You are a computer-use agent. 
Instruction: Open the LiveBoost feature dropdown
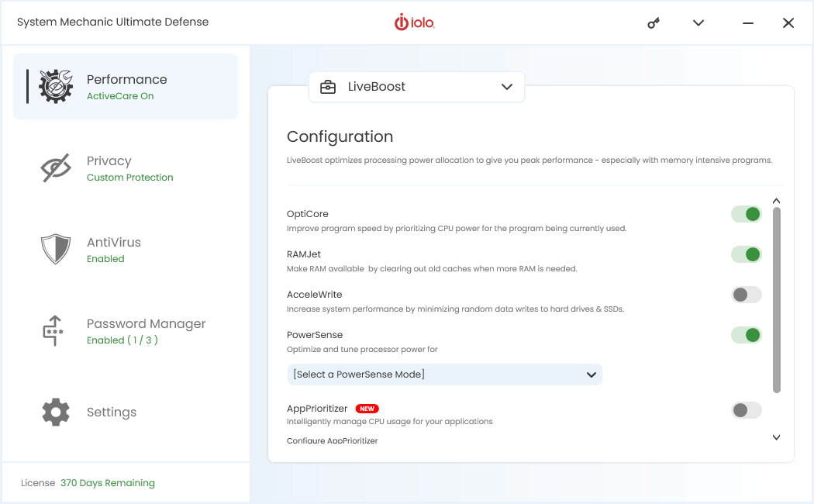point(508,87)
